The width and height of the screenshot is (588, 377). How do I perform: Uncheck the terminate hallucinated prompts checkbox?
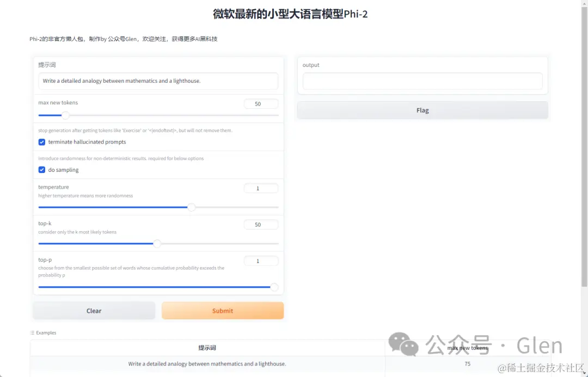point(41,142)
